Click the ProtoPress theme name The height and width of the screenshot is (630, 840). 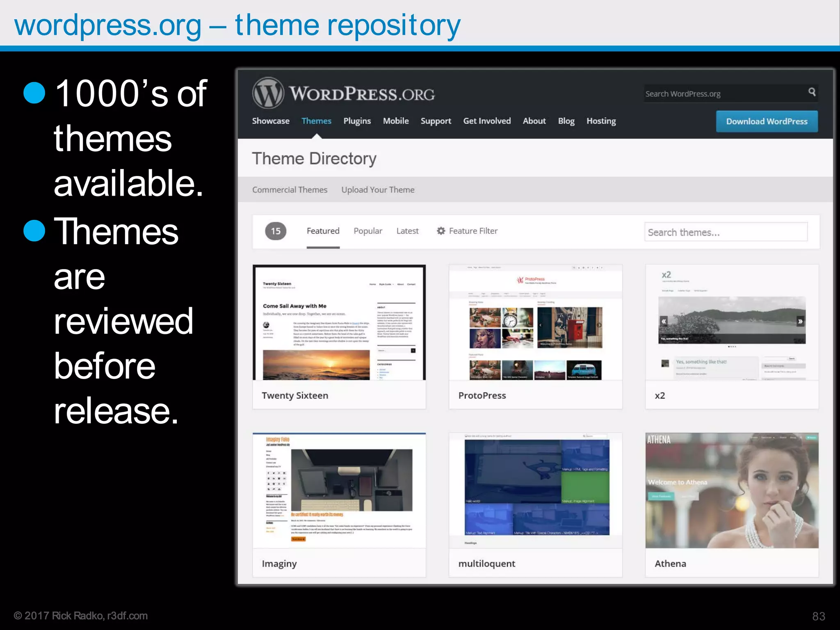(x=482, y=395)
